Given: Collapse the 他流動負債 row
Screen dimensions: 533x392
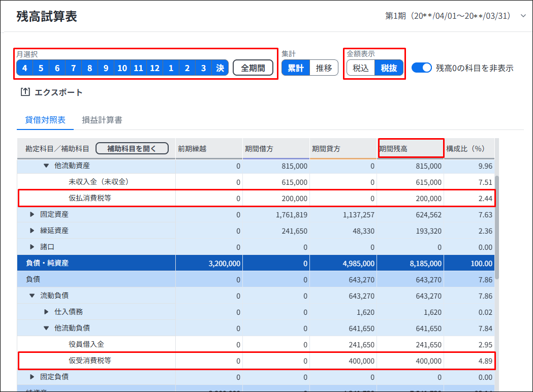Looking at the screenshot, I should pyautogui.click(x=46, y=328).
